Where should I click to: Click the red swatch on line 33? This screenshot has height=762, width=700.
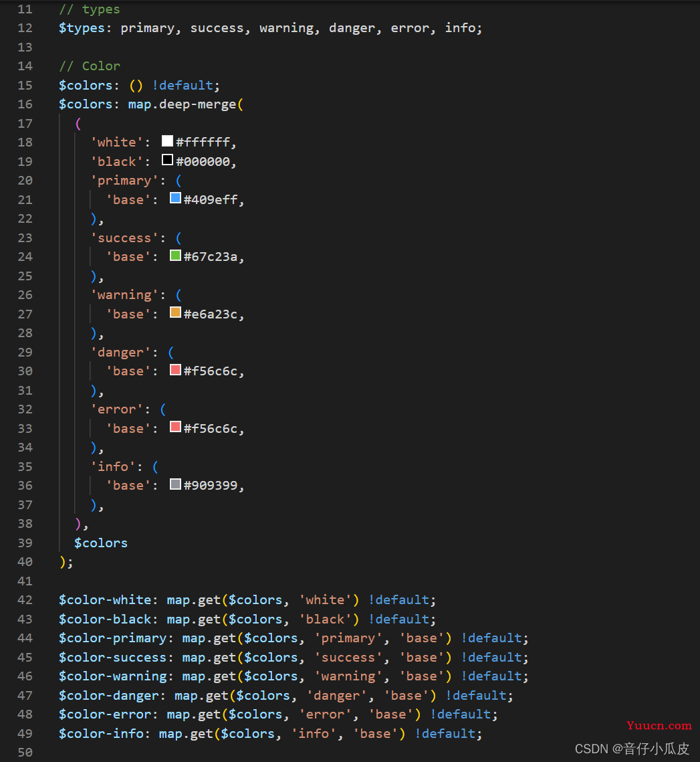(x=175, y=427)
